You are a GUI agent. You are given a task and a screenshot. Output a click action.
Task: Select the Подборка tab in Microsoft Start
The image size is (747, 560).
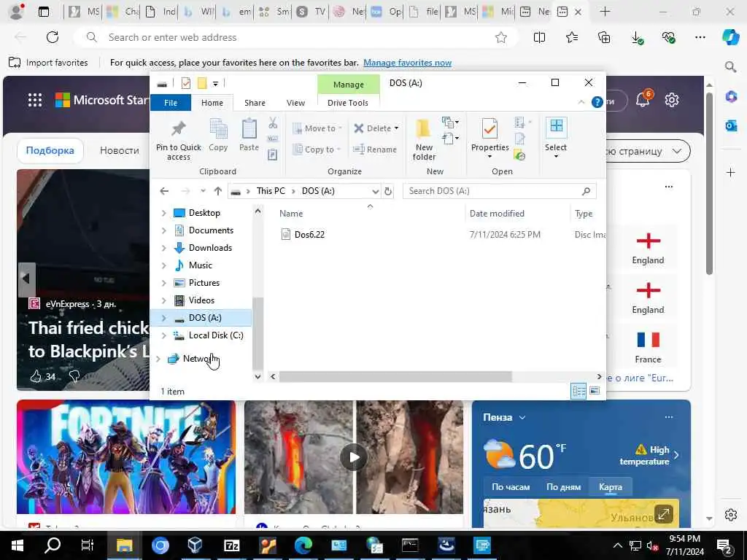[x=50, y=150]
